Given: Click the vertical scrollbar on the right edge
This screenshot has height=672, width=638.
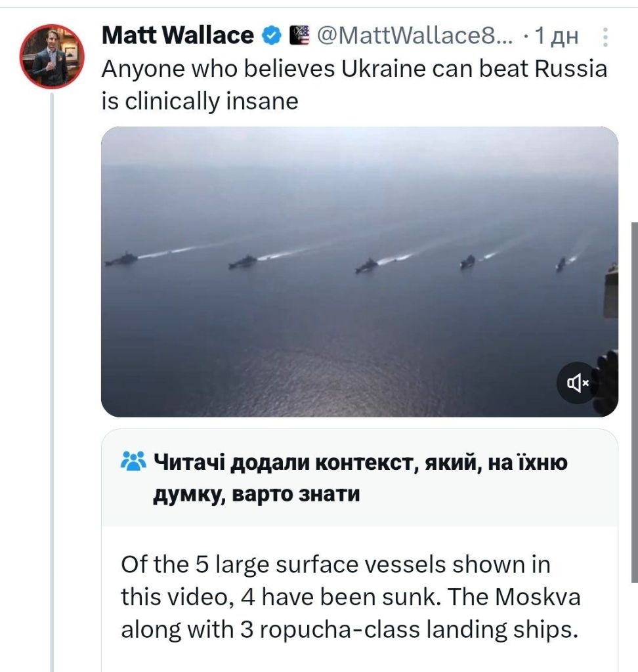Looking at the screenshot, I should pos(634,400).
